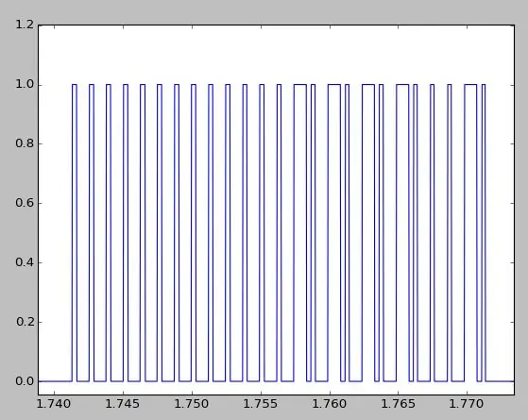
Task: Click the 1.740 x-axis tick label
Action: [53, 404]
